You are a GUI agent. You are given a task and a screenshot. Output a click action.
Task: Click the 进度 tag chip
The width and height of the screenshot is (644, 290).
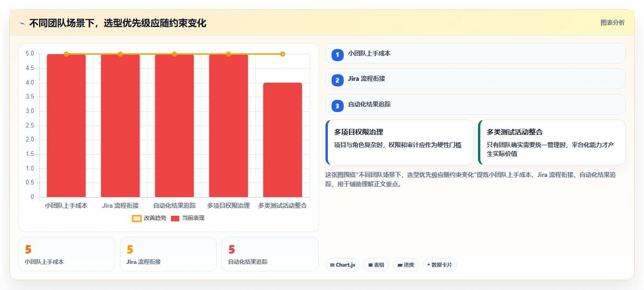pyautogui.click(x=406, y=265)
